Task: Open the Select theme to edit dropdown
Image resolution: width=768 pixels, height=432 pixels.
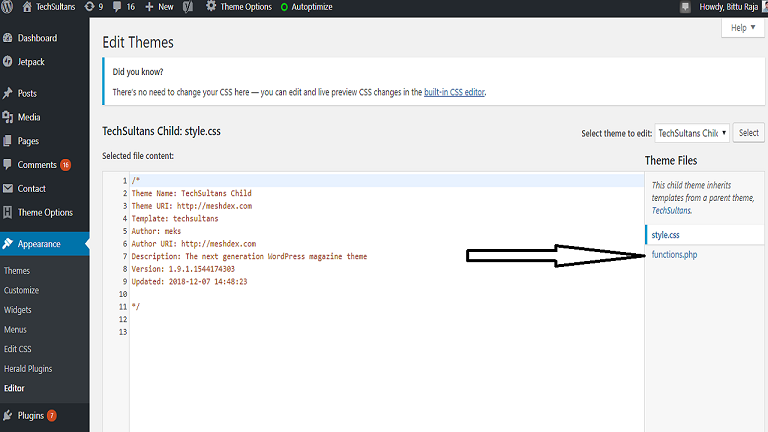Action: pos(692,133)
